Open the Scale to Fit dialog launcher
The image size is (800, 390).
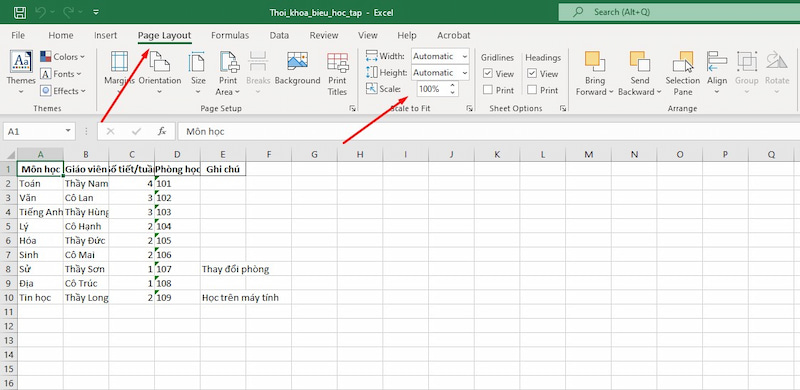point(470,109)
